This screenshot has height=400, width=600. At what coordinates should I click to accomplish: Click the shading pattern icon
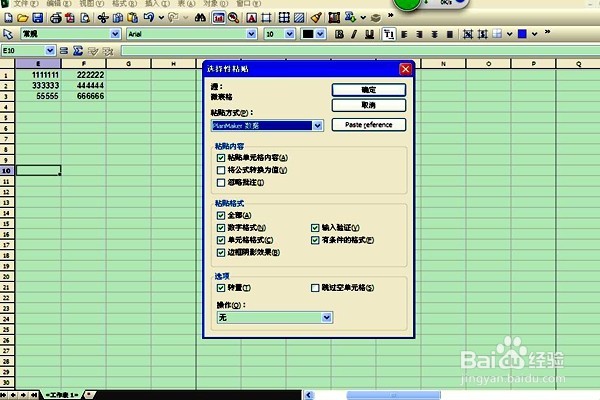tap(299, 18)
